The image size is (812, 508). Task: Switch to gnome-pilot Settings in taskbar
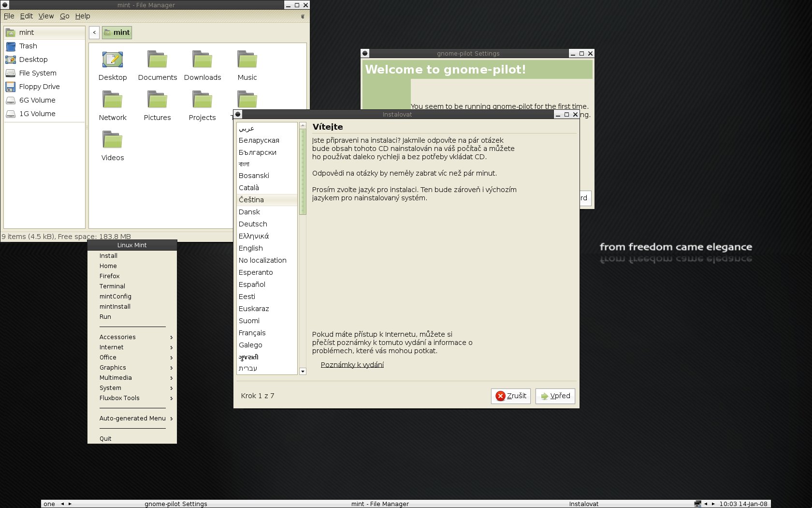coord(176,504)
